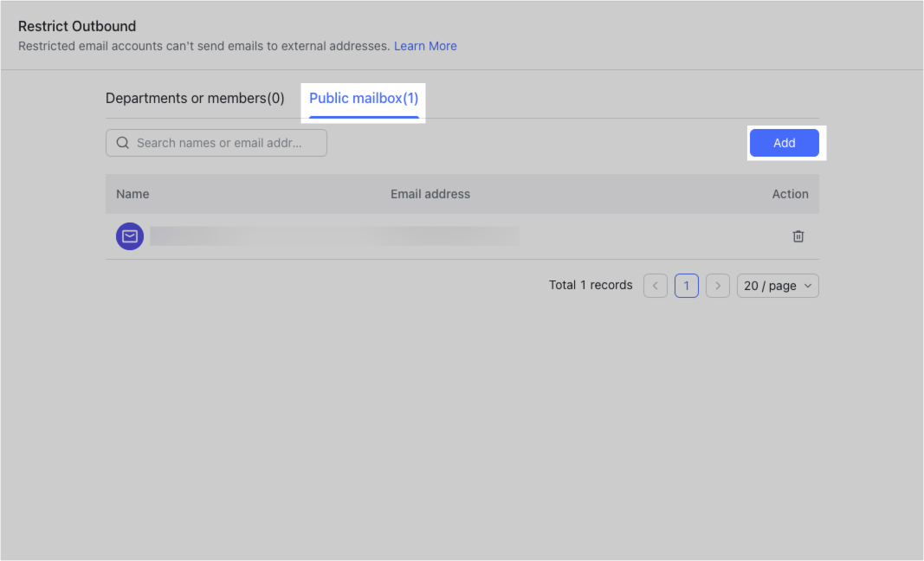Switch to the Departments or members tab
This screenshot has height=561, width=924.
coord(193,98)
